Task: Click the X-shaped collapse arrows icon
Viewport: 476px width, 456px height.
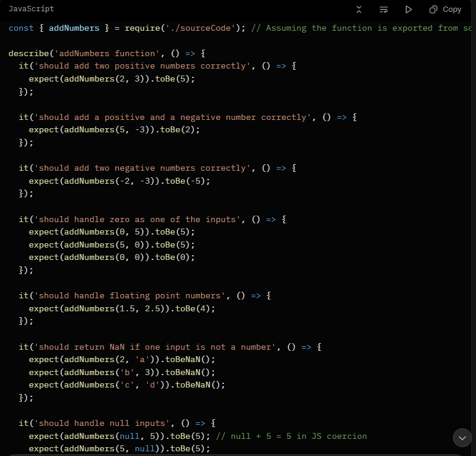Action: pyautogui.click(x=359, y=9)
